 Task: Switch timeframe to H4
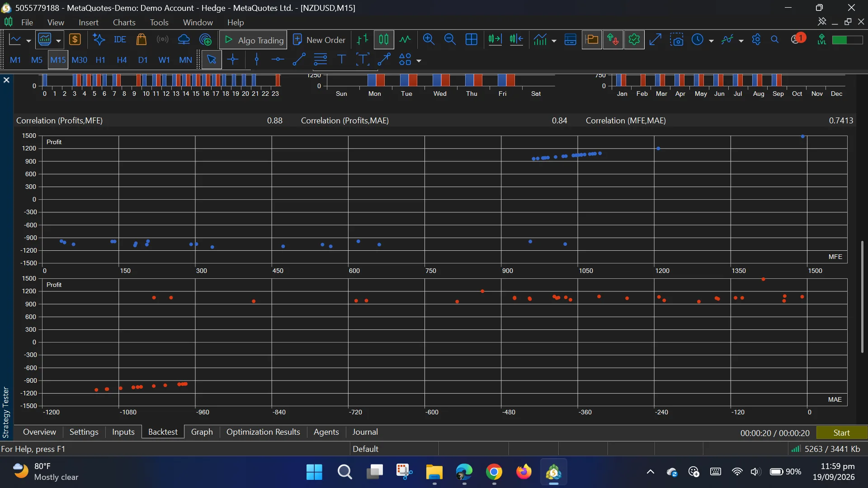[122, 60]
